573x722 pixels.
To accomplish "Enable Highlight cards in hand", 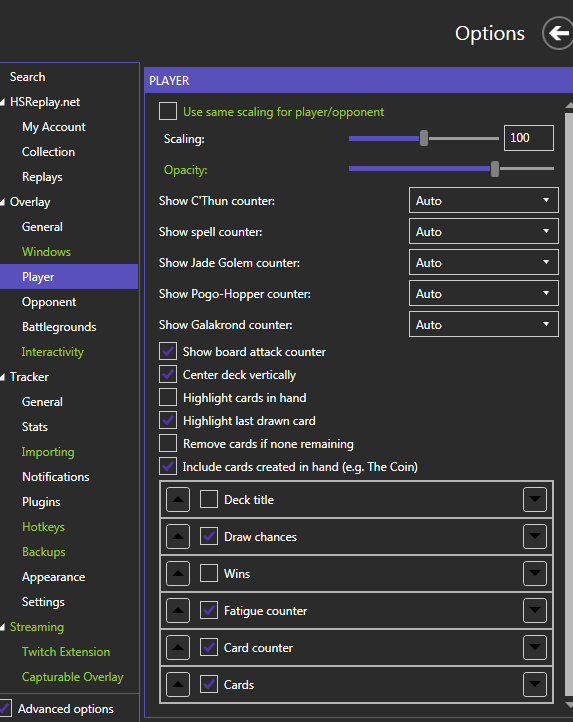I will click(x=168, y=397).
